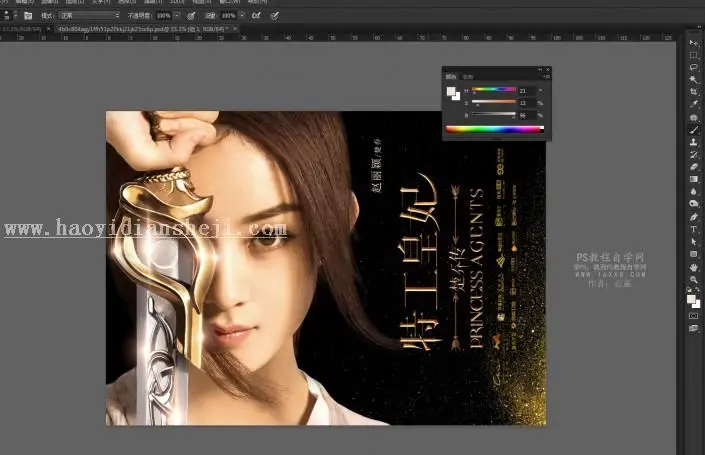The image size is (705, 455).
Task: Click the toolbox background color swatch
Action: pos(697,305)
